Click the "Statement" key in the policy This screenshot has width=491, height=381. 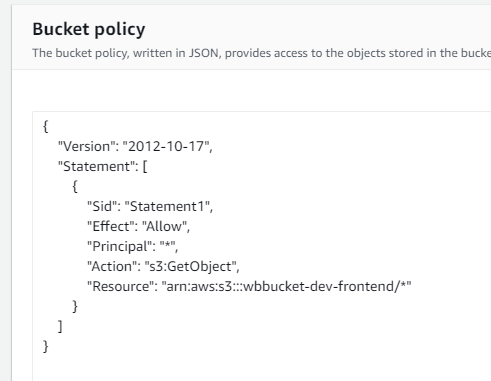pos(96,166)
